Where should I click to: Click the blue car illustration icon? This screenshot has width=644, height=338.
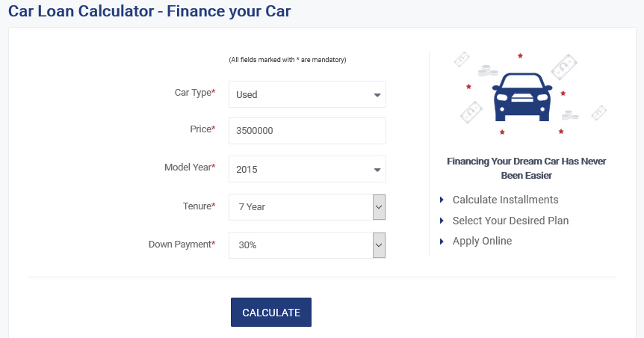[522, 97]
